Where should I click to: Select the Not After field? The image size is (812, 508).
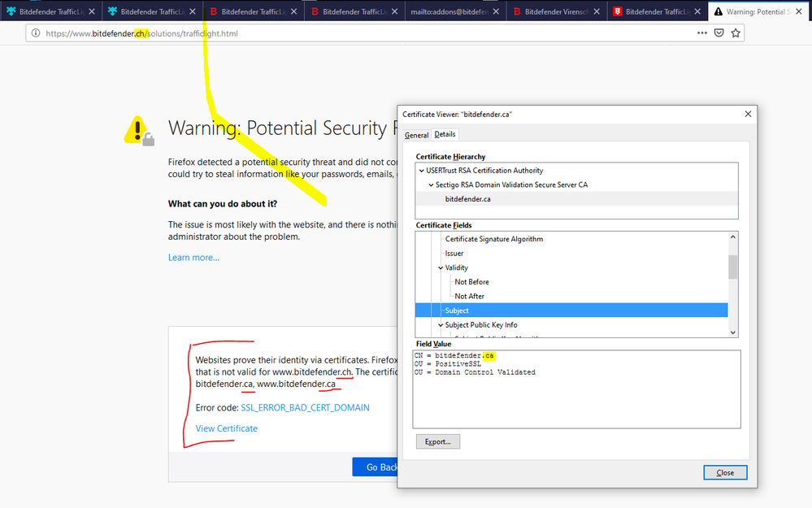(469, 296)
